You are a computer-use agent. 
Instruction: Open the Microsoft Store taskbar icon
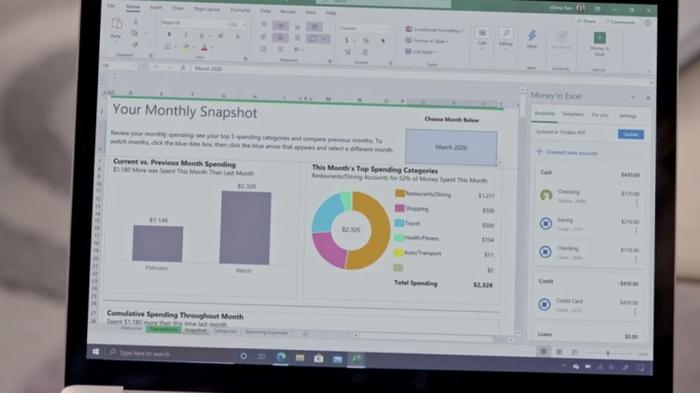coord(318,358)
